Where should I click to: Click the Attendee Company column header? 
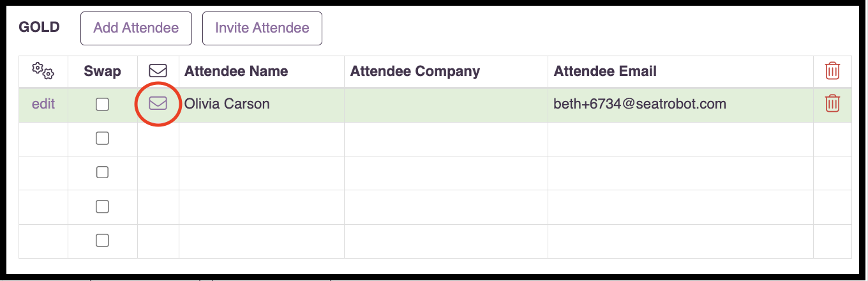[x=415, y=71]
